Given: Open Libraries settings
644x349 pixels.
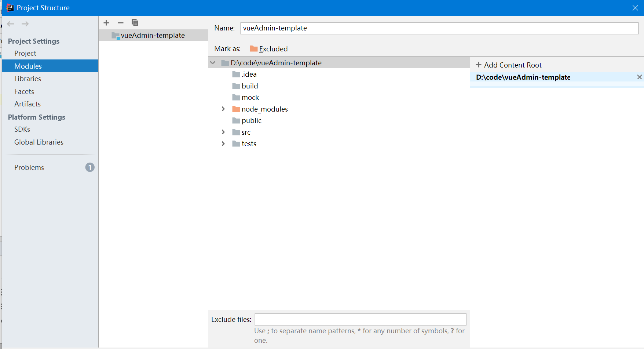Looking at the screenshot, I should tap(28, 79).
